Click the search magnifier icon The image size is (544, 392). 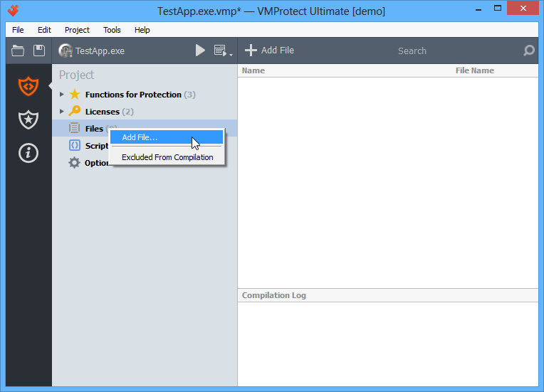tap(529, 51)
